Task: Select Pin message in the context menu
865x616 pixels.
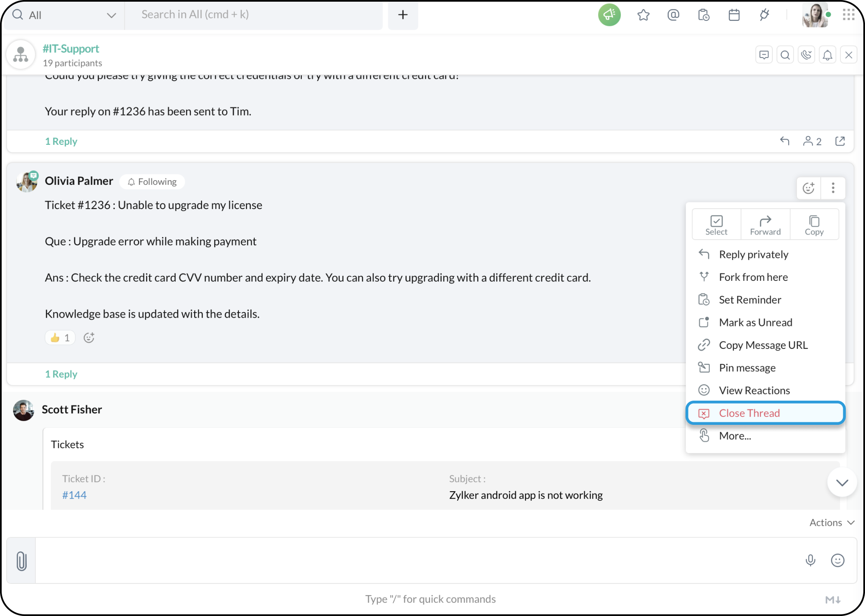Action: (x=747, y=368)
